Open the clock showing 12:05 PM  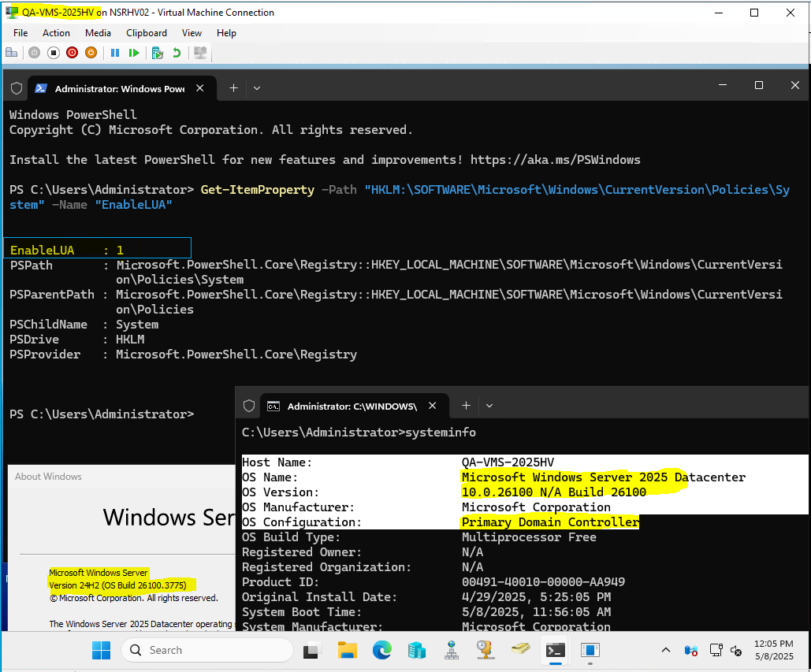774,650
